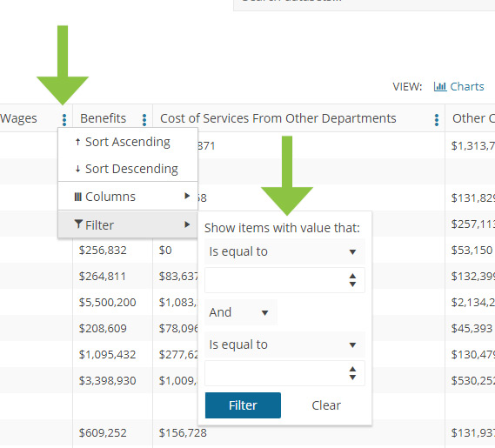Click the Sort Descending down arrow icon
The image size is (495, 448).
(77, 169)
